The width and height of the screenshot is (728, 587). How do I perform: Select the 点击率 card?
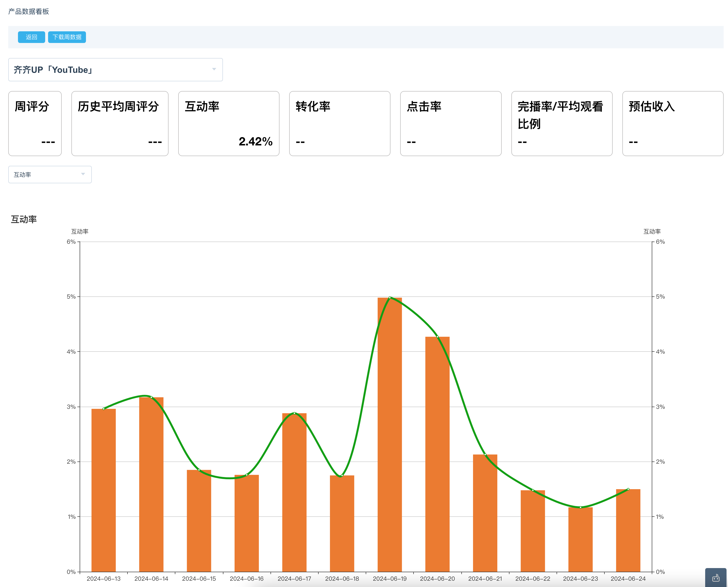click(x=450, y=123)
